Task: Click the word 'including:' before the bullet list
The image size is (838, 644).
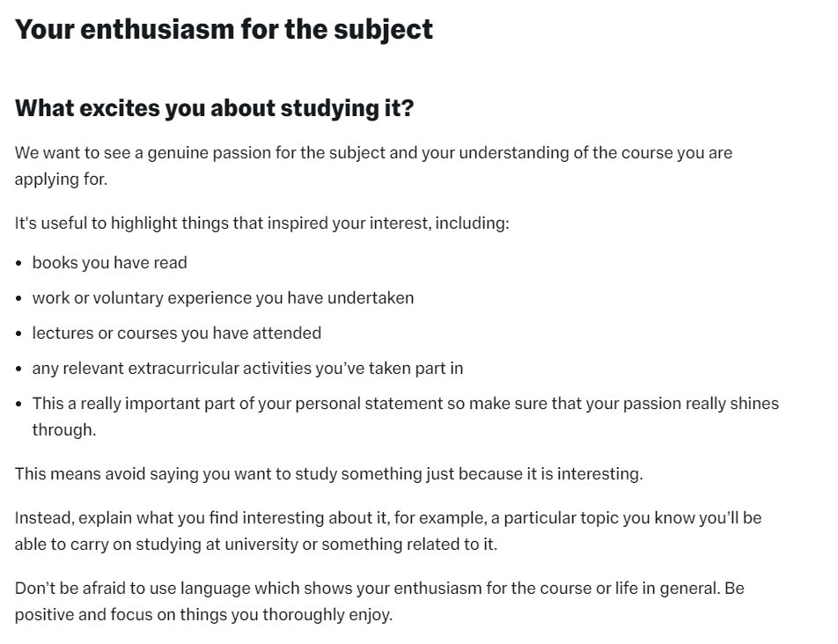Action: (x=473, y=223)
